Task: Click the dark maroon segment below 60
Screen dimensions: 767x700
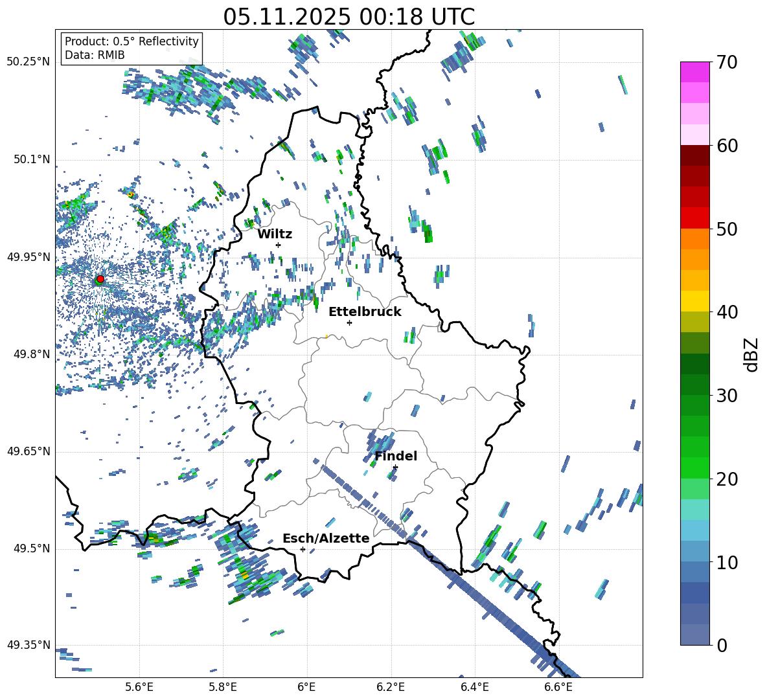Action: coord(695,155)
